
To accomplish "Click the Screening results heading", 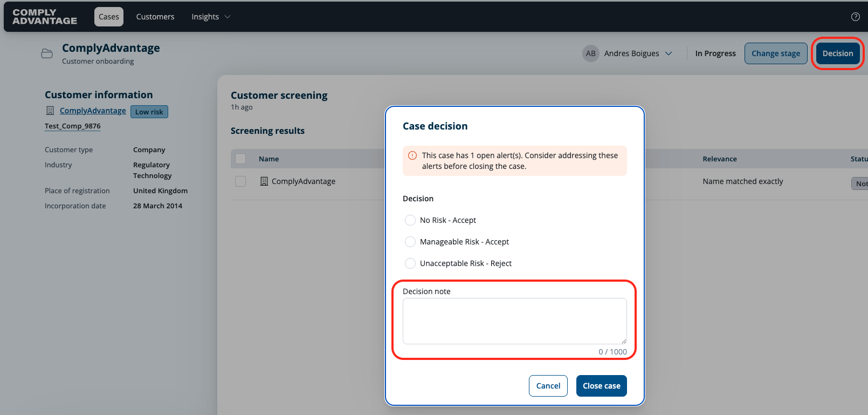I will point(268,131).
